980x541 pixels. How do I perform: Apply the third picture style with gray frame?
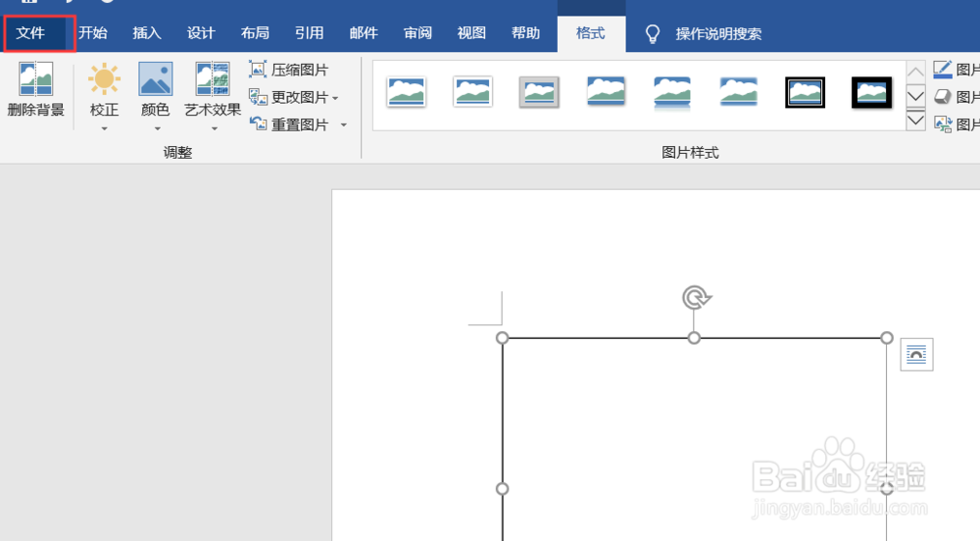(539, 92)
